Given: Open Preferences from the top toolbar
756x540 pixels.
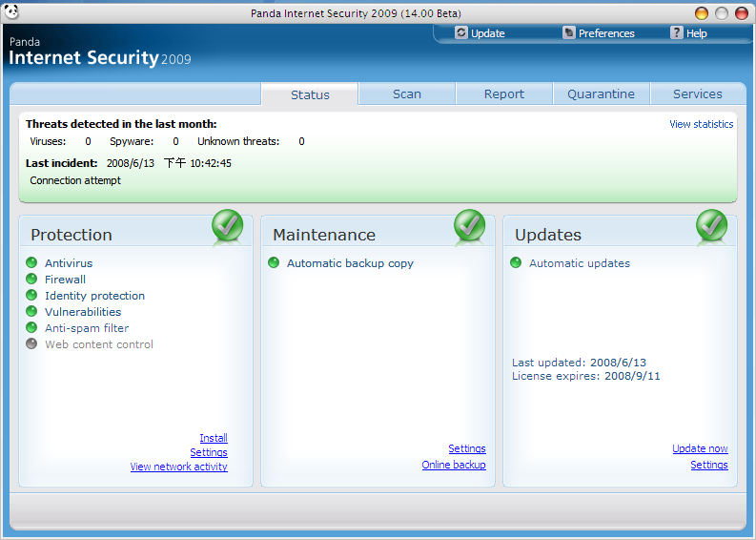Looking at the screenshot, I should (x=606, y=33).
